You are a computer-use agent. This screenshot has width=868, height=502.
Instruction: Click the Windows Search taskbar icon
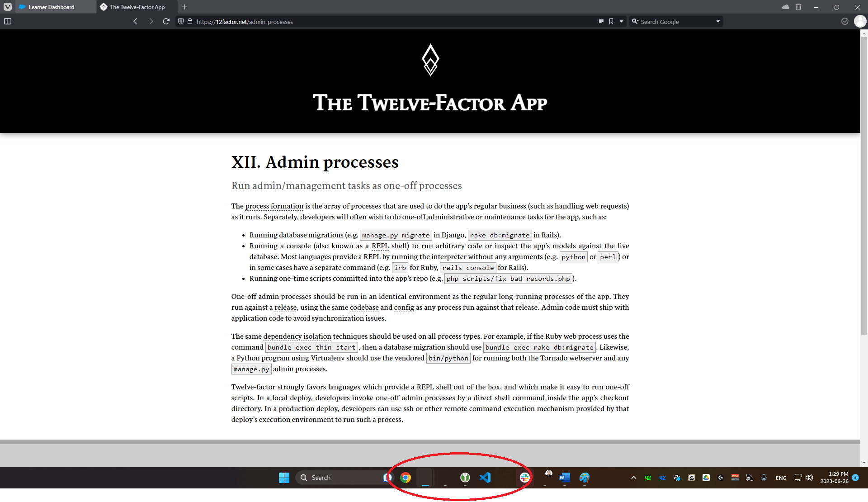click(305, 477)
